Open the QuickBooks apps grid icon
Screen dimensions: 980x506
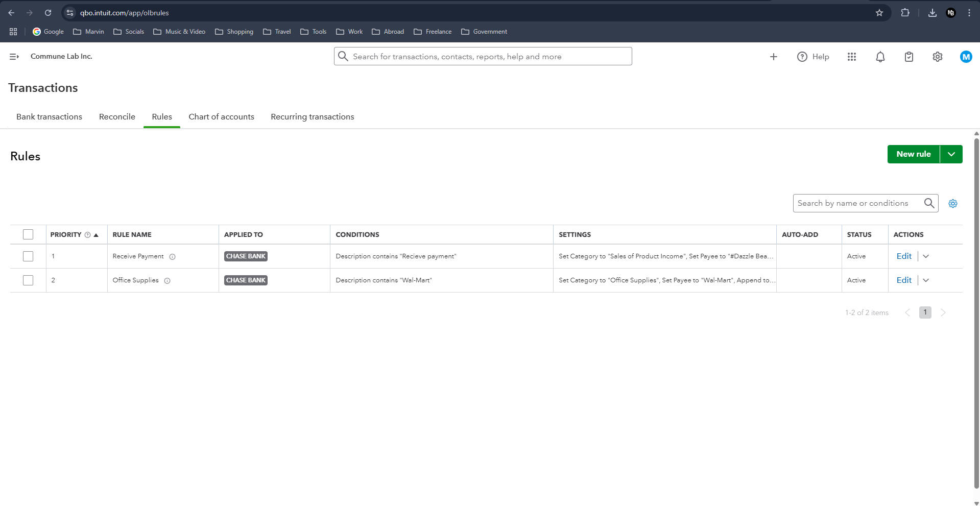(x=852, y=57)
